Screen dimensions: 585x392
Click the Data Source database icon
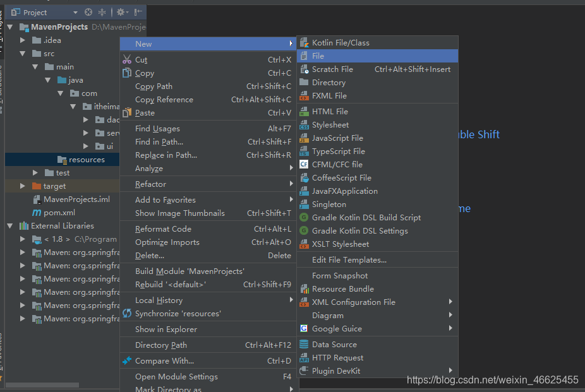click(x=304, y=344)
